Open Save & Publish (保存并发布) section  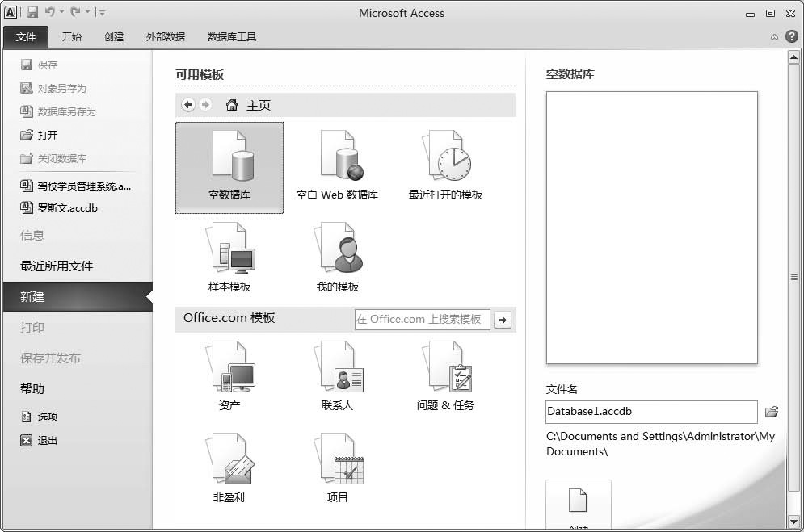pos(50,358)
